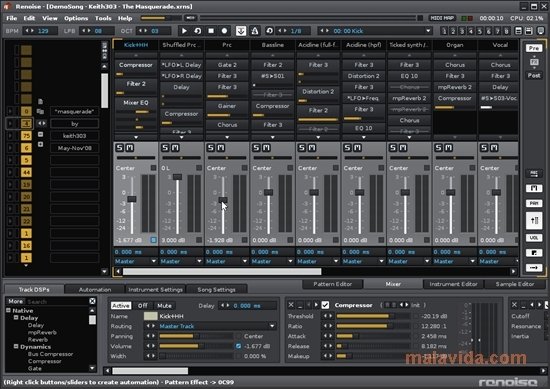The width and height of the screenshot is (550, 389).
Task: Click the Search field in DSP list
Action: [x=56, y=301]
